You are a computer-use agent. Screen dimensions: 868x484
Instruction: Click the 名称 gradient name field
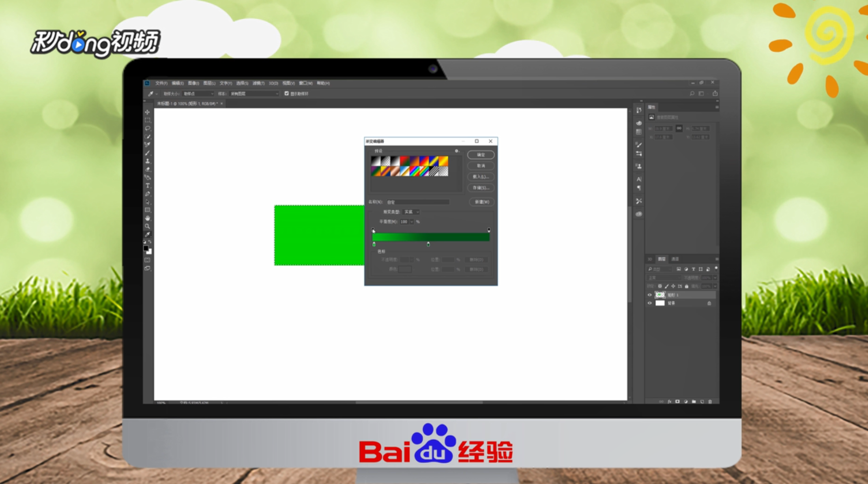point(418,202)
